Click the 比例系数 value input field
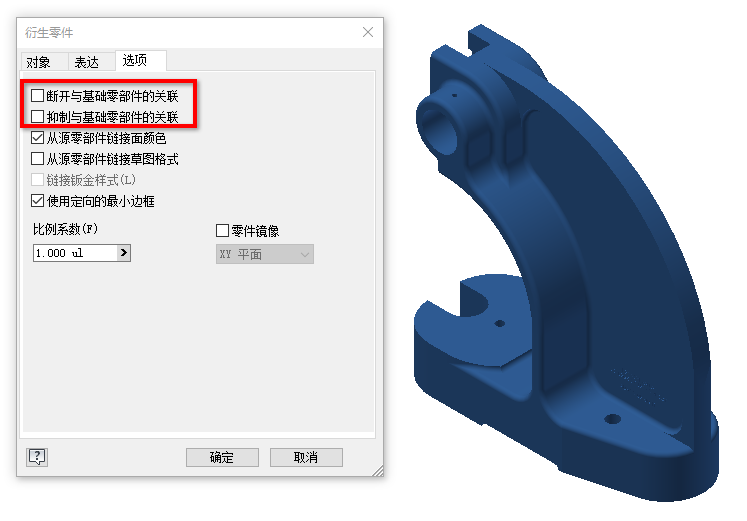747x521 pixels. tap(75, 253)
